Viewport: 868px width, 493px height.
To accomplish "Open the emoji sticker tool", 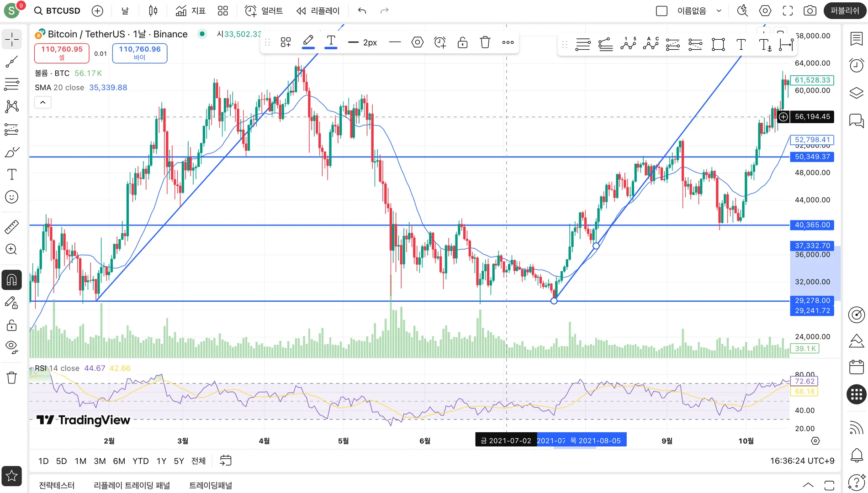I will click(x=12, y=197).
